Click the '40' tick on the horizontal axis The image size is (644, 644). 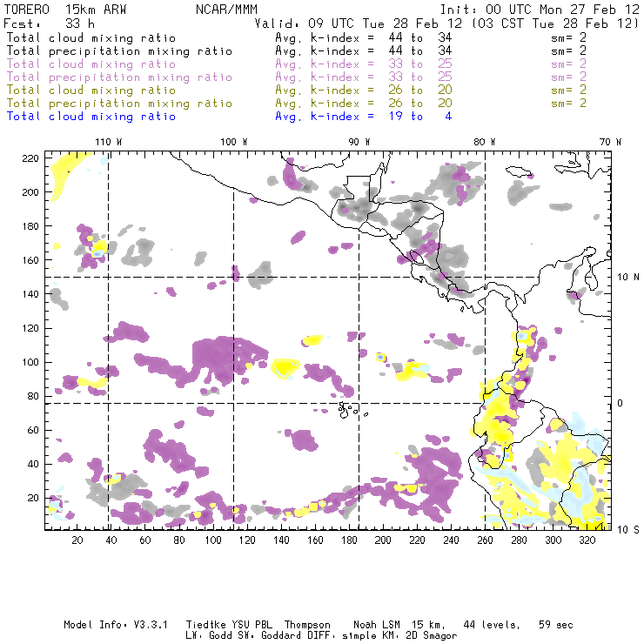pos(111,540)
